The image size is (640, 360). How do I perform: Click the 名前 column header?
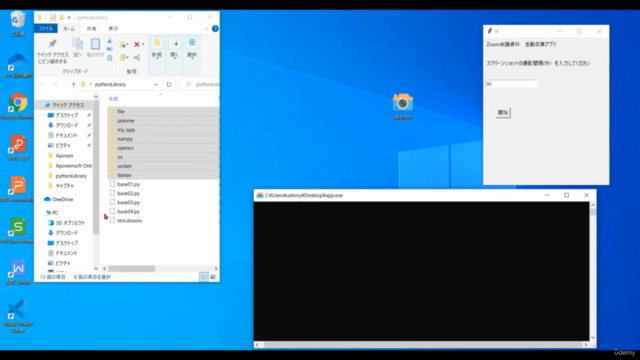pyautogui.click(x=113, y=99)
